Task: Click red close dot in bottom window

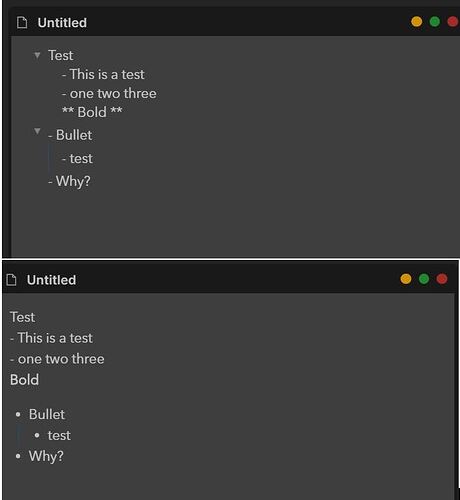Action: point(442,279)
